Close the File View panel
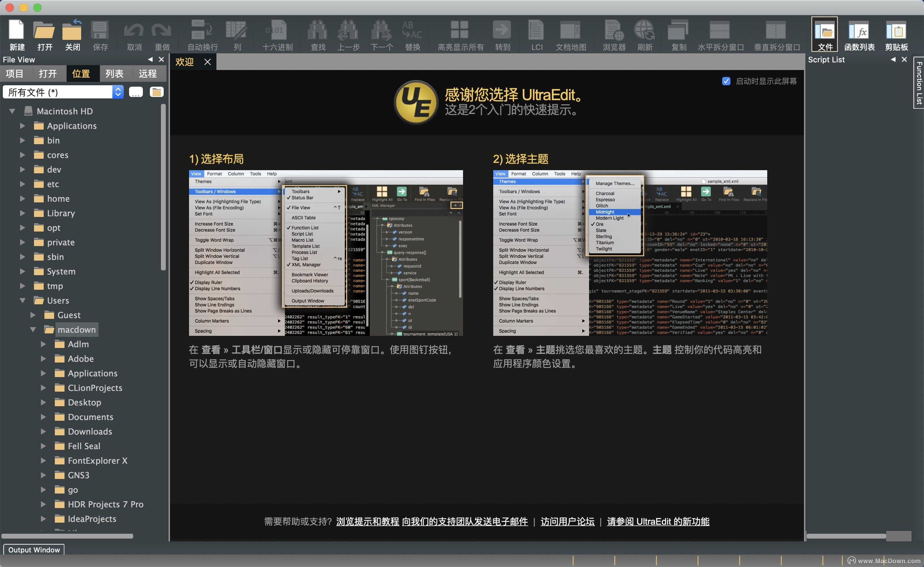924x567 pixels. click(x=161, y=59)
